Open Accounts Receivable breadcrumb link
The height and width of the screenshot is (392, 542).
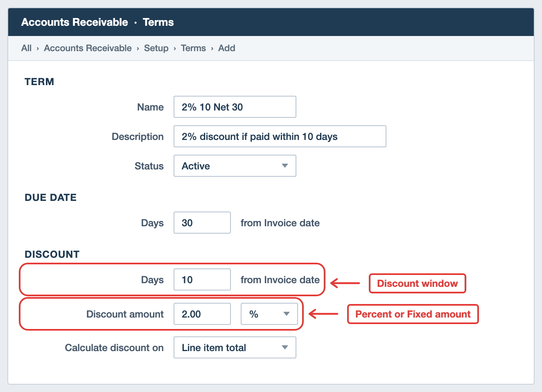point(88,48)
